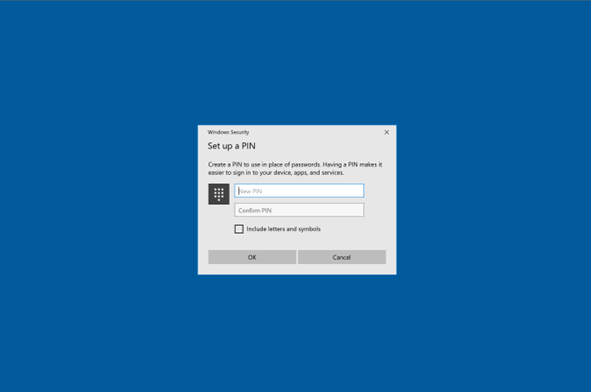Screen dimensions: 591x392
Task: Click the PIN description paragraph text
Action: tap(295, 168)
